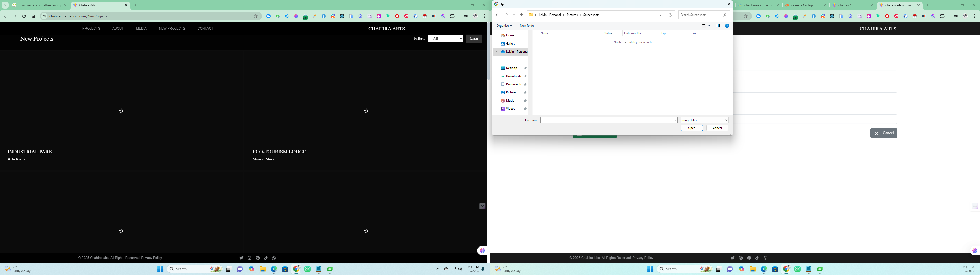The image size is (980, 275).
Task: Open the Organize menu dropdown
Action: point(504,26)
